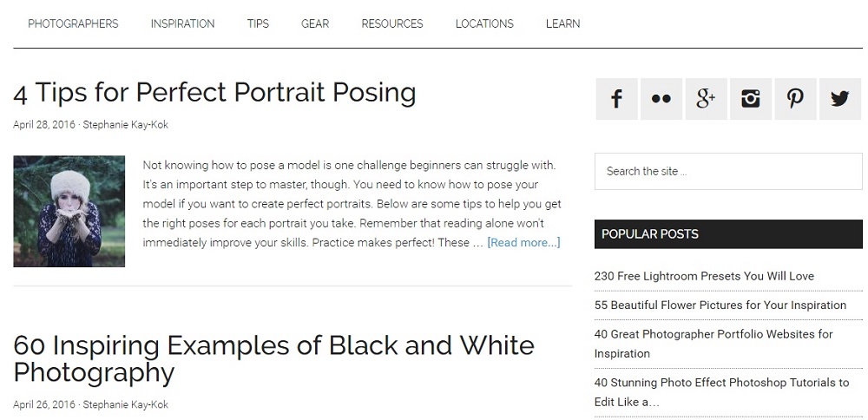Navigate to the Locations menu item
Image resolution: width=868 pixels, height=420 pixels.
pyautogui.click(x=484, y=23)
